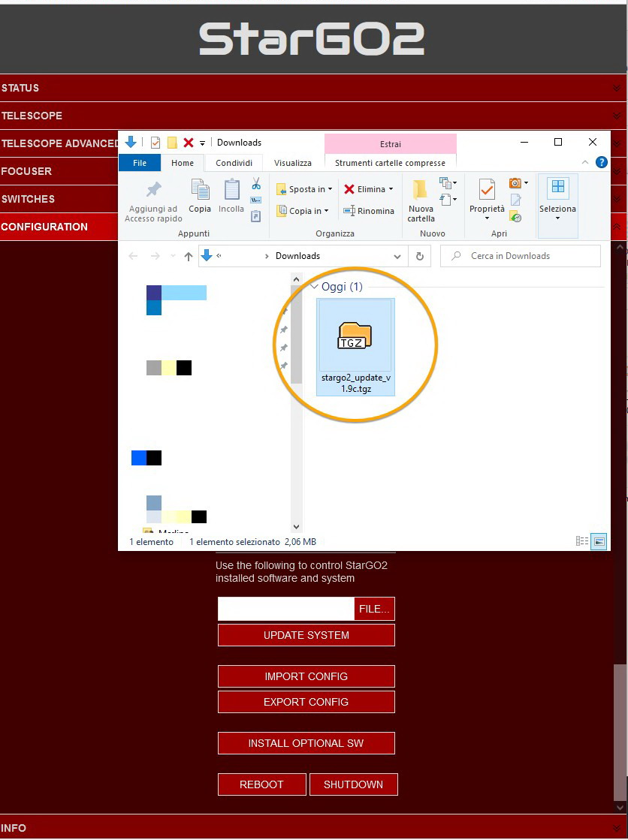The image size is (628, 840).
Task: Click the navigation pane scroll up arrow
Action: click(x=296, y=280)
